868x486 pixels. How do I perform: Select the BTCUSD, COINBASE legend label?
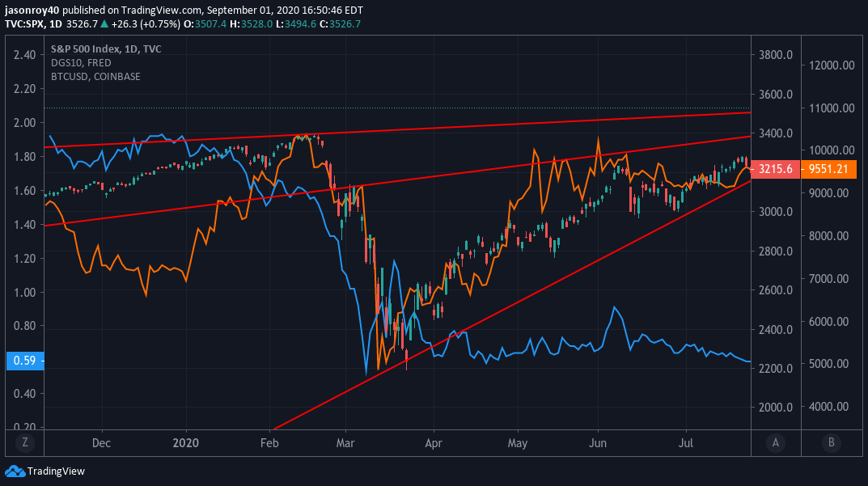(x=95, y=76)
